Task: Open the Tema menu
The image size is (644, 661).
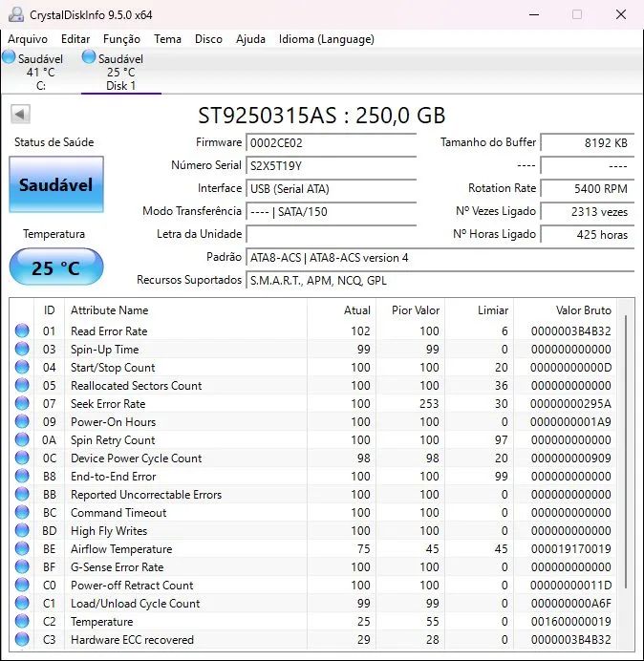Action: (167, 39)
